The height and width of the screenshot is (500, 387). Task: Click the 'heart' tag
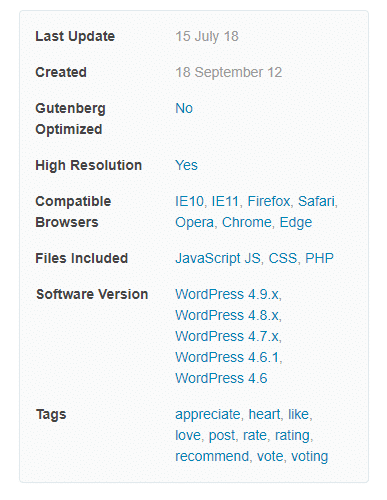click(x=264, y=414)
